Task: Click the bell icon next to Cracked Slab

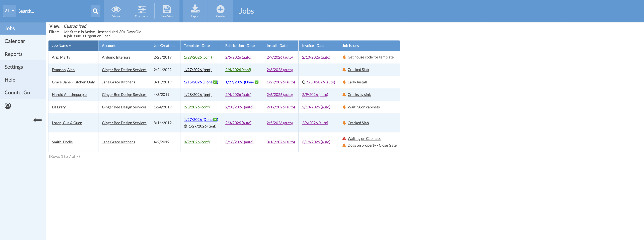Action: click(344, 69)
